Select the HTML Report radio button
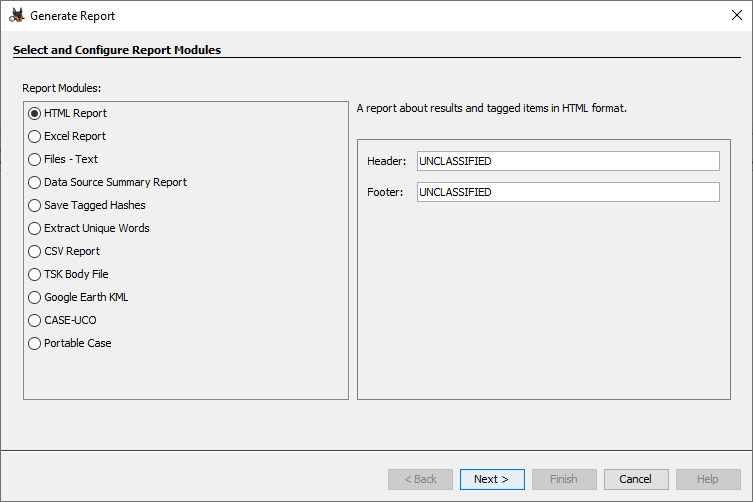 click(35, 113)
